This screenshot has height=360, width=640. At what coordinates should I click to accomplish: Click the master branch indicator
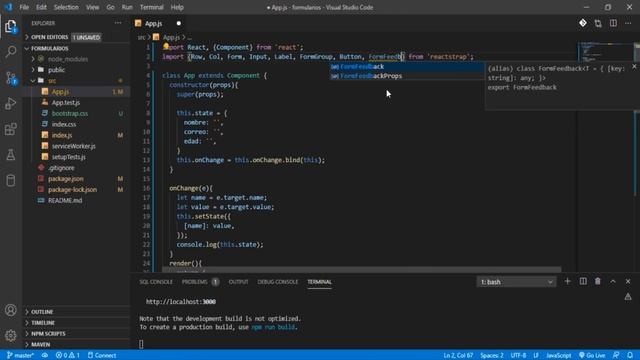(20, 355)
